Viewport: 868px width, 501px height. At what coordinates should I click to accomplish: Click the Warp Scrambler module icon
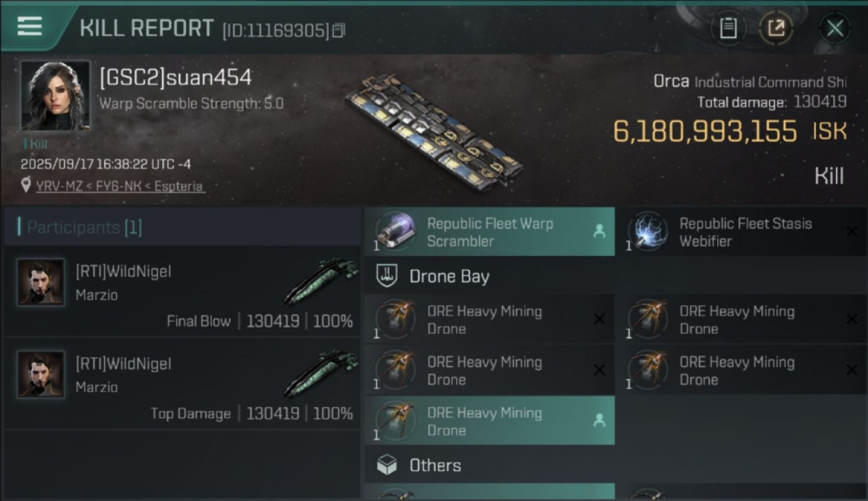(x=395, y=232)
